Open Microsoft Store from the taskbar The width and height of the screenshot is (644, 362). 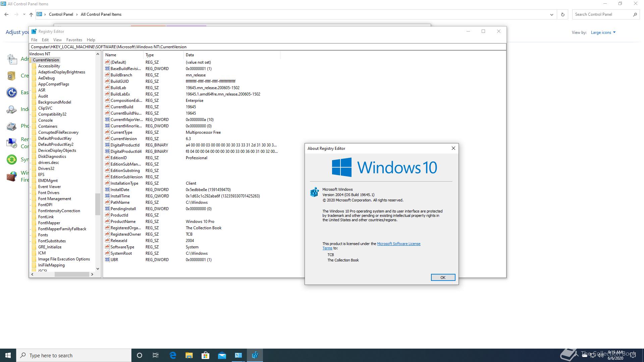[x=205, y=355]
